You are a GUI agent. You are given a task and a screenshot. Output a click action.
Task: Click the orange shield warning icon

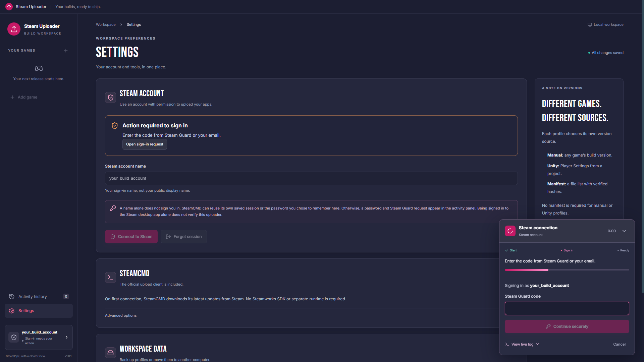click(115, 126)
